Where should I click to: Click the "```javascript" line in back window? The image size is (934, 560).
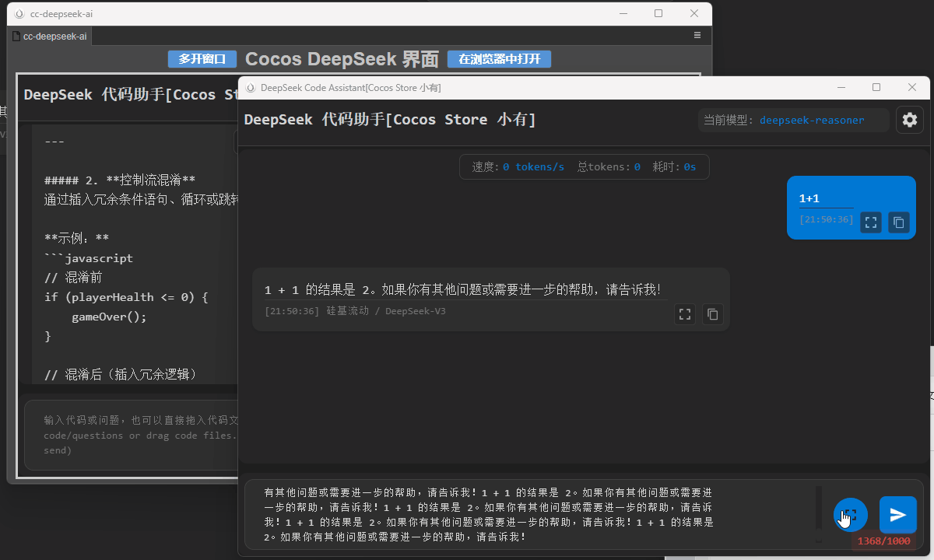click(89, 258)
